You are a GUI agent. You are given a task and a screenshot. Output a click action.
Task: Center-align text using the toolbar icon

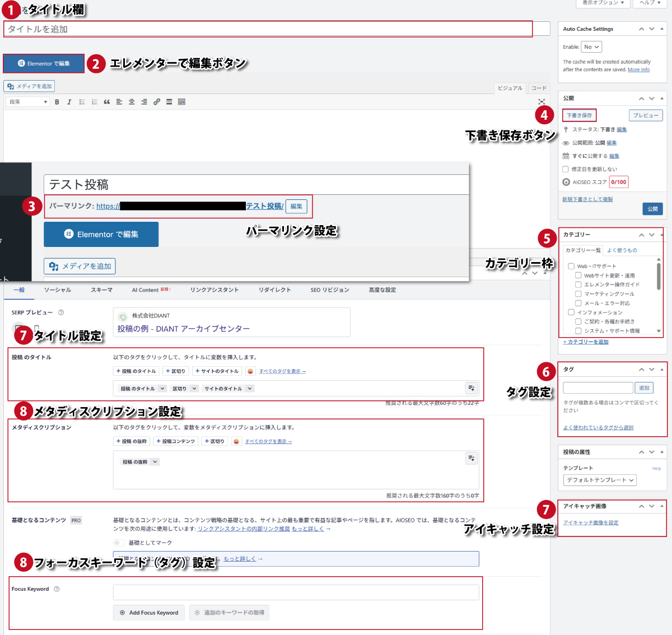pos(132,102)
